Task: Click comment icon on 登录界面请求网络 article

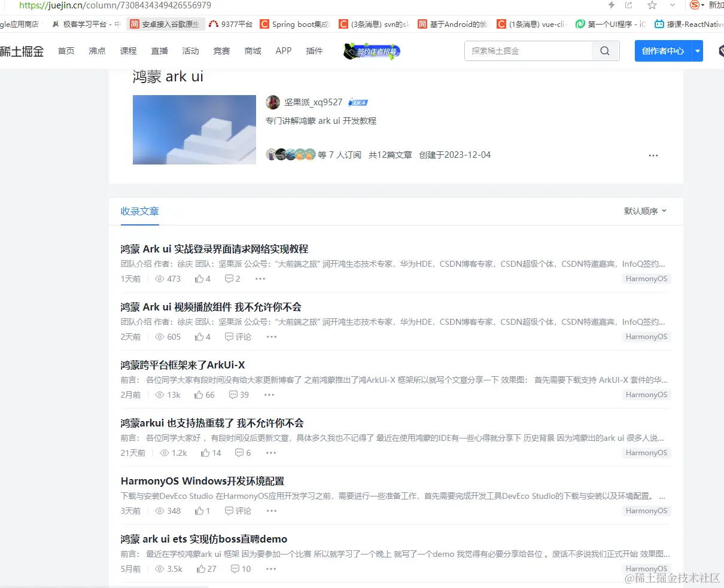Action: coord(229,279)
